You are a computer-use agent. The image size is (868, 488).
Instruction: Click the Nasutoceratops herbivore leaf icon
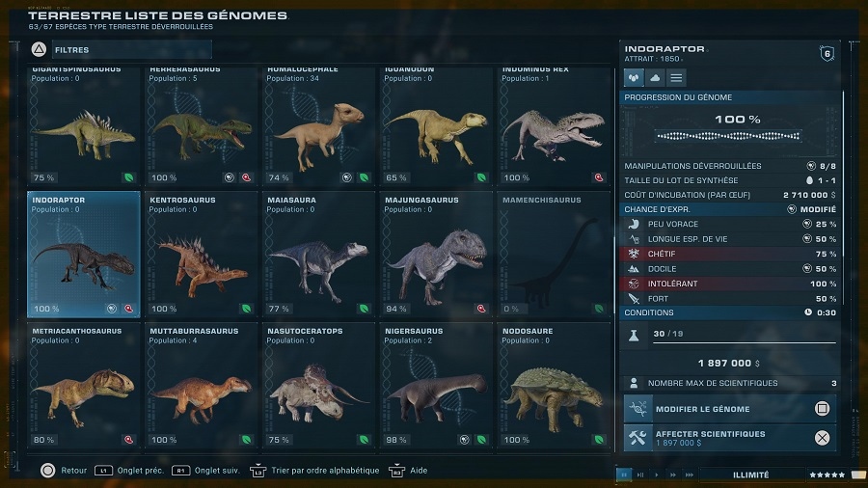pos(364,440)
